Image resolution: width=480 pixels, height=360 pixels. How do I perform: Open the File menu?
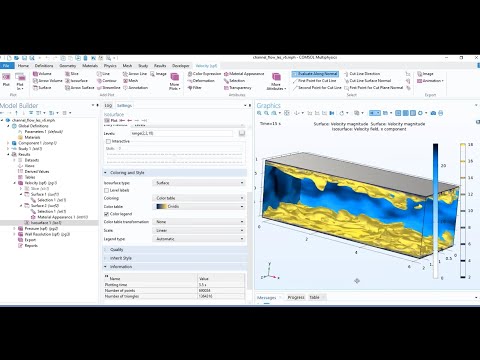click(x=7, y=66)
